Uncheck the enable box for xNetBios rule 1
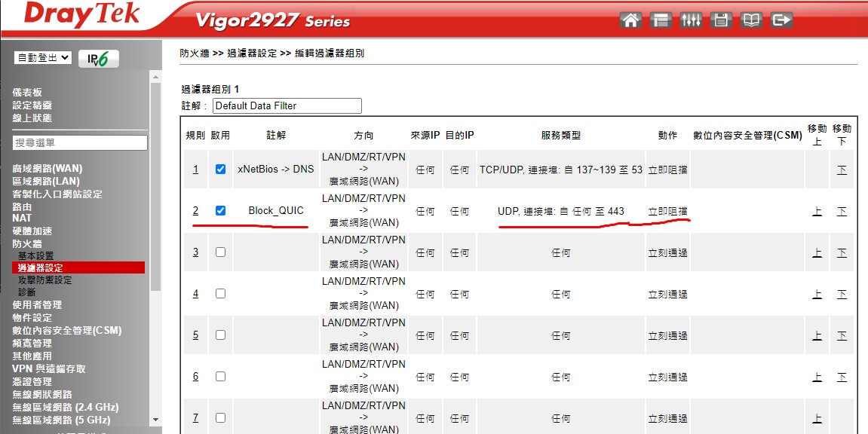Image resolution: width=868 pixels, height=434 pixels. tap(220, 170)
